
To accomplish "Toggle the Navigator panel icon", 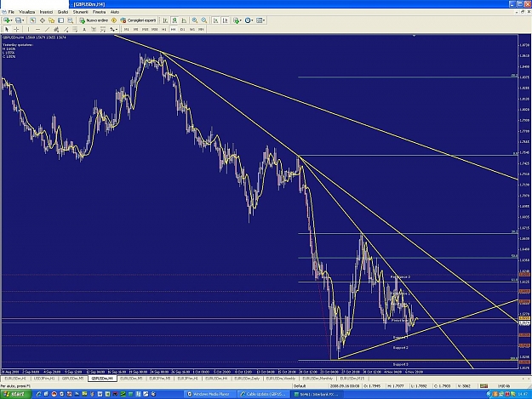I will 51,20.
